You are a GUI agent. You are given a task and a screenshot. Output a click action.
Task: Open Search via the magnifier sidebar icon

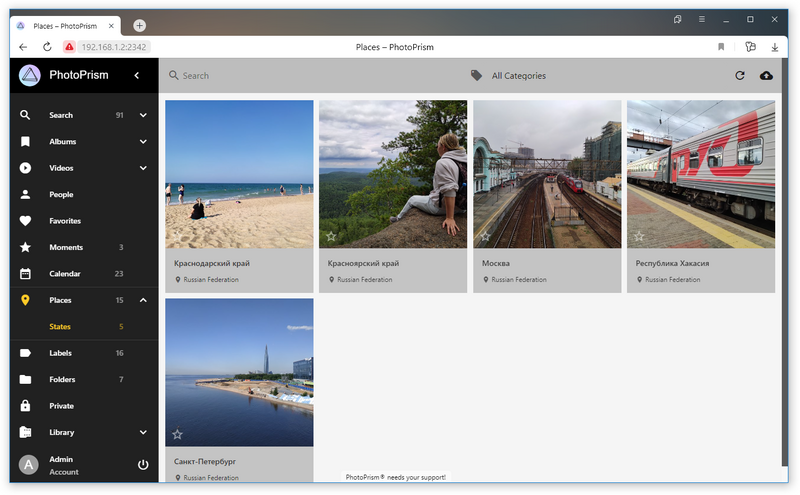pyautogui.click(x=25, y=115)
